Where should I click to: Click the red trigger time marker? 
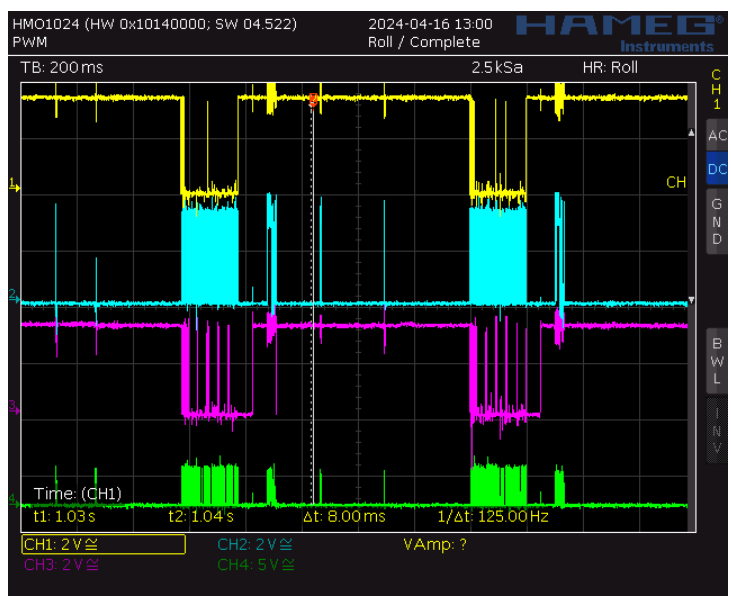(x=313, y=100)
